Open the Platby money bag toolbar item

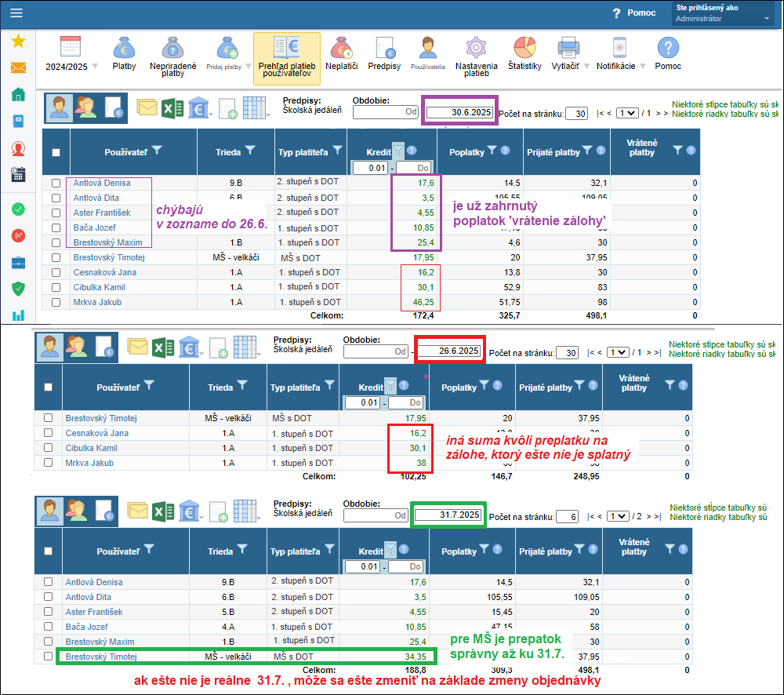click(x=124, y=53)
